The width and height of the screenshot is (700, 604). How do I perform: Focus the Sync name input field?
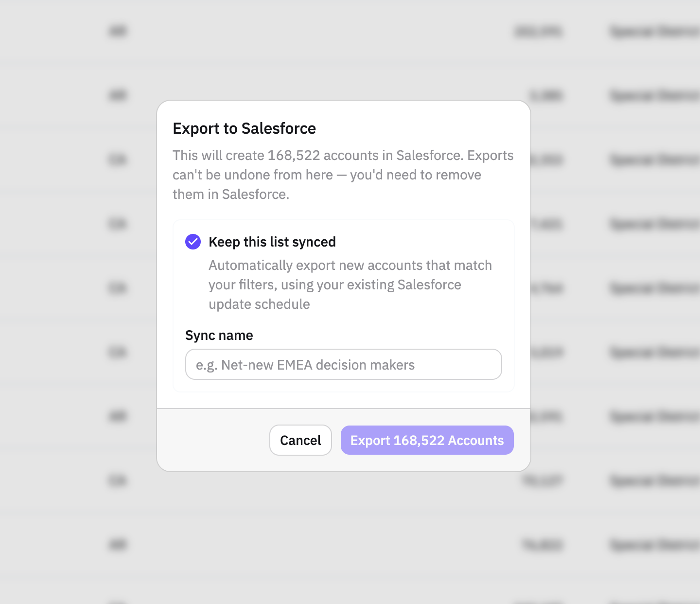click(x=344, y=364)
